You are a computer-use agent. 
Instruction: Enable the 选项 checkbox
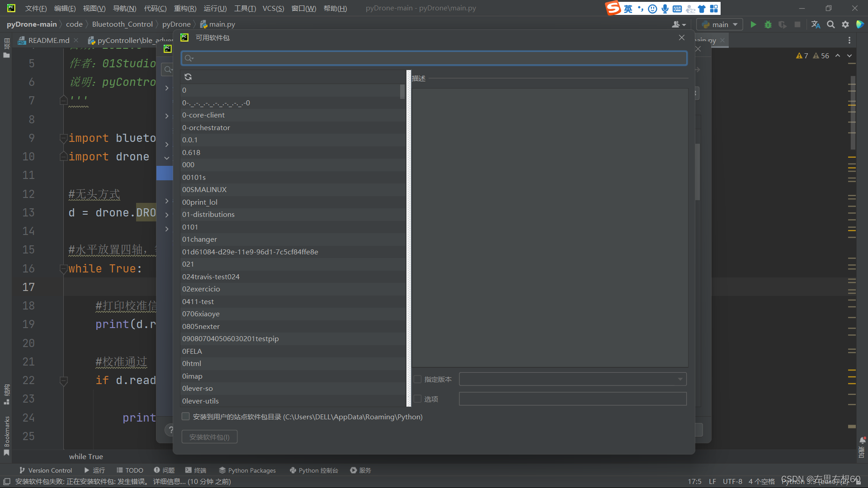click(417, 399)
